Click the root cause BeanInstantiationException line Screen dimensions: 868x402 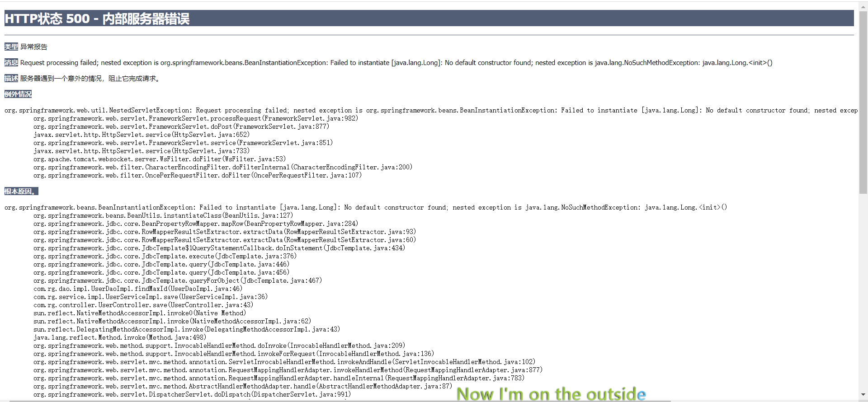366,207
